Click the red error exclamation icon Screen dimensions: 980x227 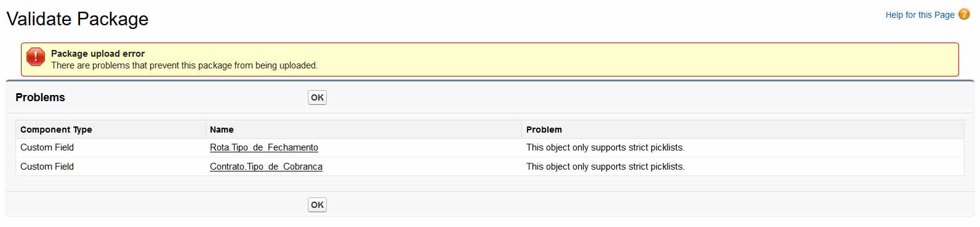36,57
